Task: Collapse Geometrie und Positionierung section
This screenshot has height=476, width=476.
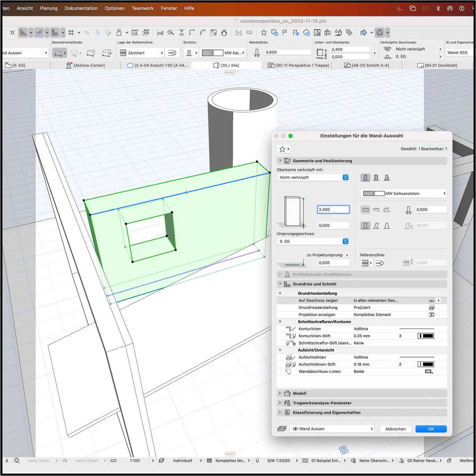Action: point(280,161)
